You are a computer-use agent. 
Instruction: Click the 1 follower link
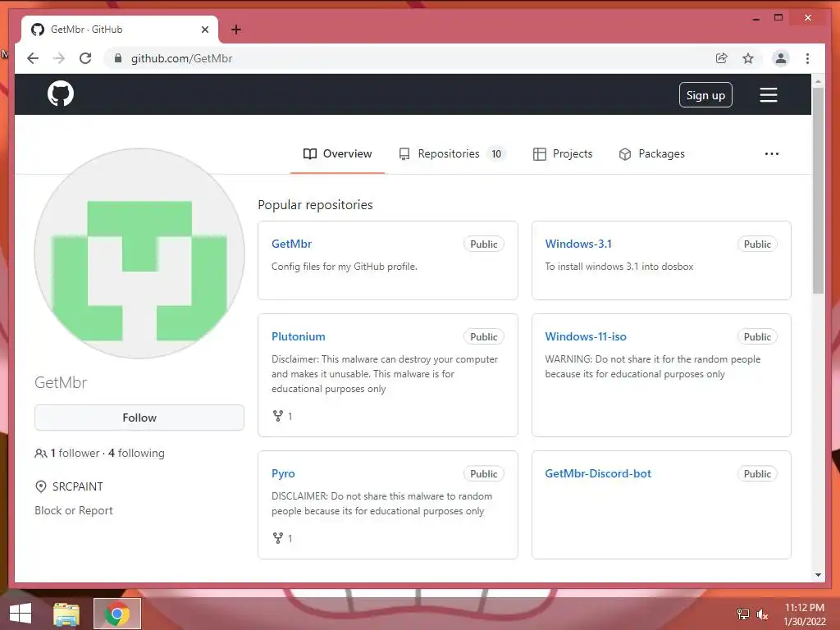click(75, 453)
